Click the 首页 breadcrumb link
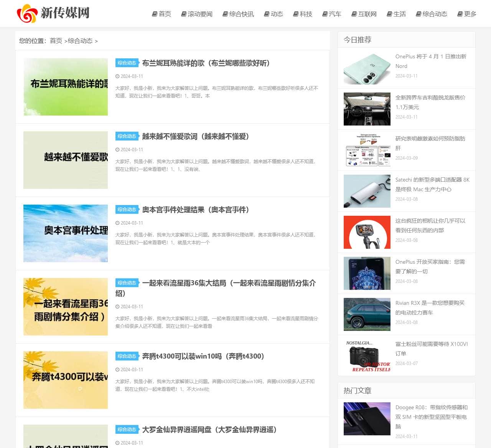 56,41
